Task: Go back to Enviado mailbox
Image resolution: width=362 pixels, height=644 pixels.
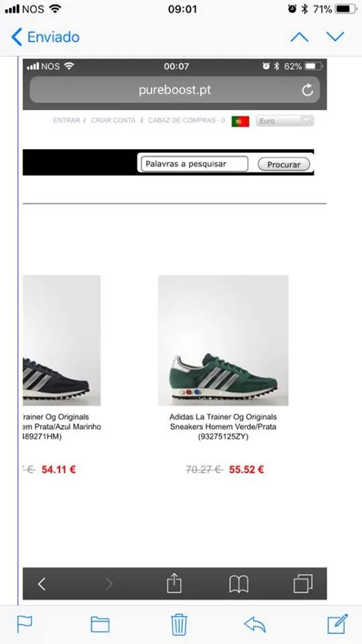Action: coord(45,37)
